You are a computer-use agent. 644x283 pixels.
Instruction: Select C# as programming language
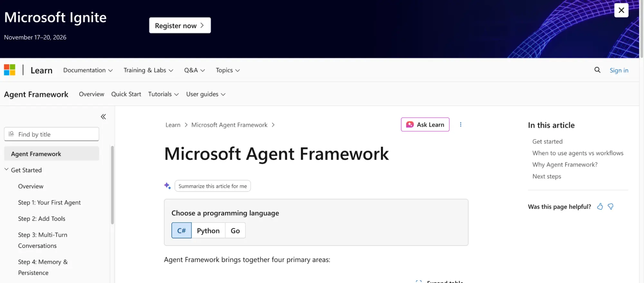(181, 230)
